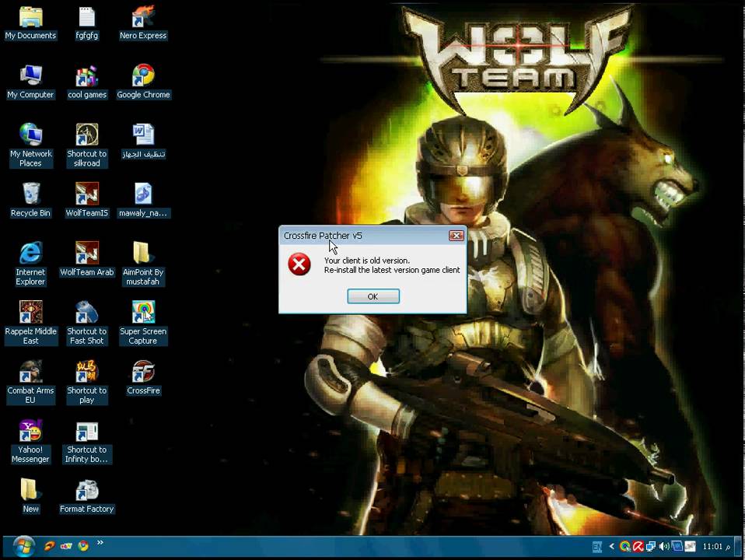
Task: Click OK in the Crossfire Patcher dialog
Action: (373, 296)
